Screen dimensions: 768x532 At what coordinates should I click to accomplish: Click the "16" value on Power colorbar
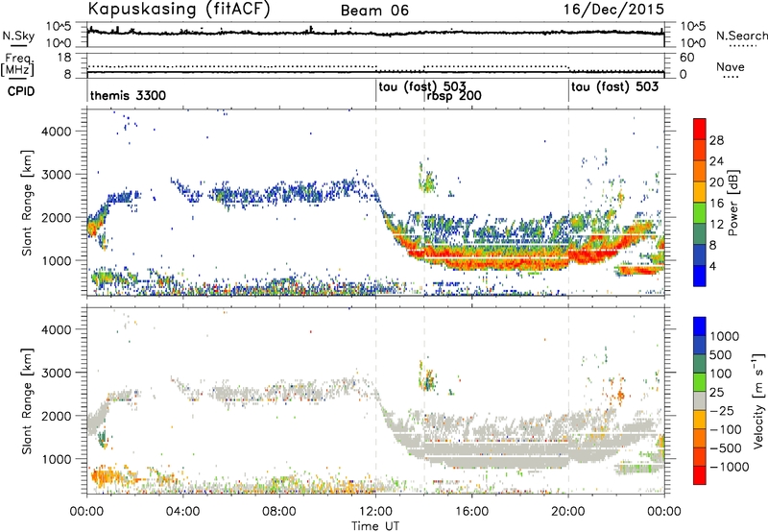pos(716,204)
